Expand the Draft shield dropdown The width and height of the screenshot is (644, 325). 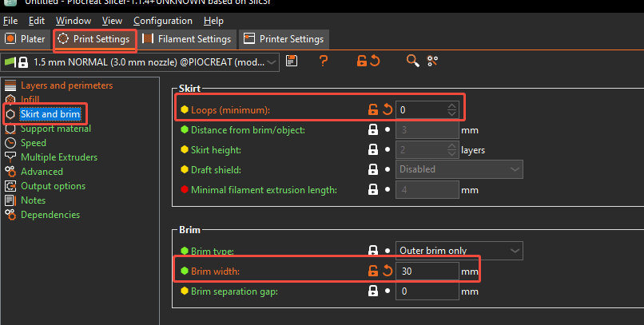(x=512, y=169)
